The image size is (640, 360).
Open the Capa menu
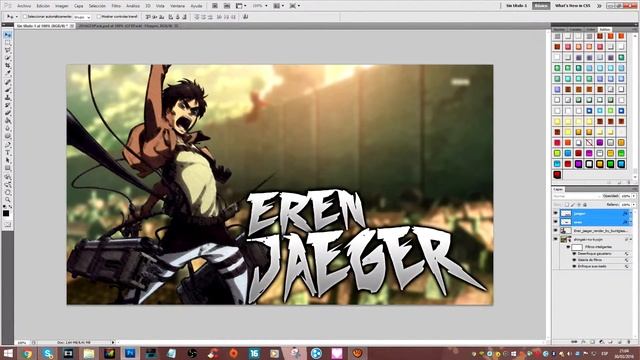pyautogui.click(x=78, y=6)
